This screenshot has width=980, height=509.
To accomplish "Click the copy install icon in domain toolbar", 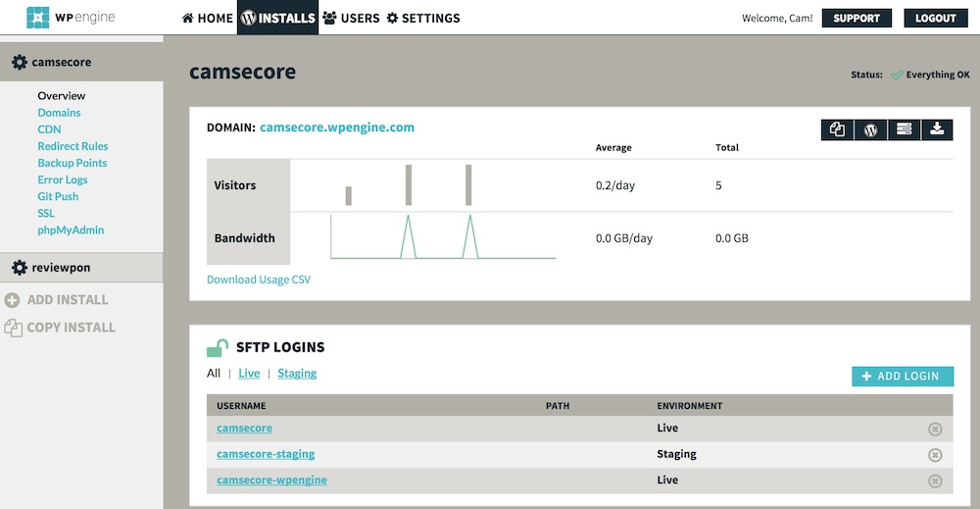I will (x=838, y=129).
